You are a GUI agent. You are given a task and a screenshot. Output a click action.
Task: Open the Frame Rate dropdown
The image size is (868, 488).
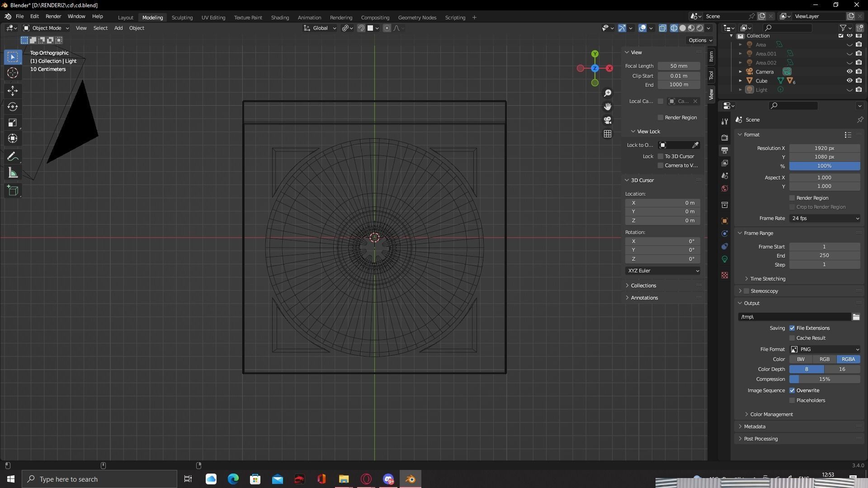click(x=825, y=218)
